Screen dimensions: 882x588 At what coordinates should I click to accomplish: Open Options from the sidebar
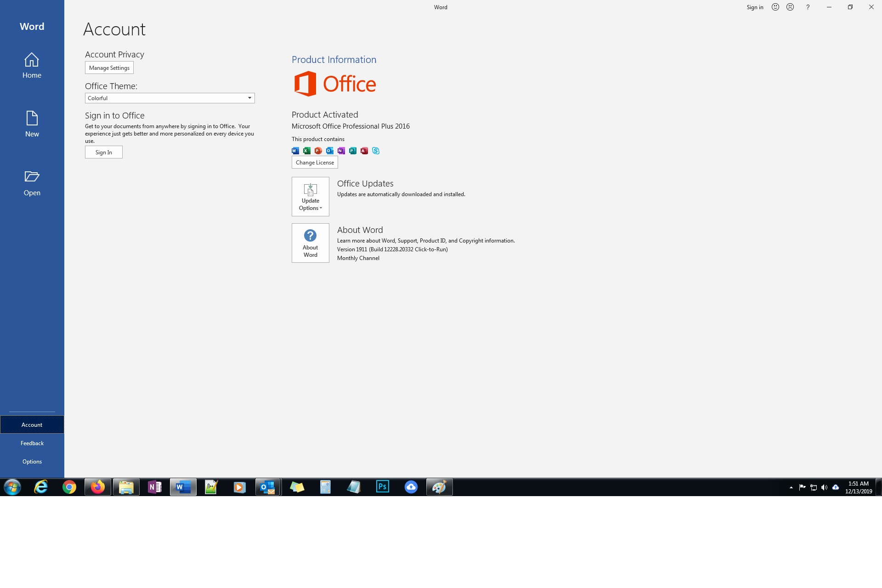point(32,462)
